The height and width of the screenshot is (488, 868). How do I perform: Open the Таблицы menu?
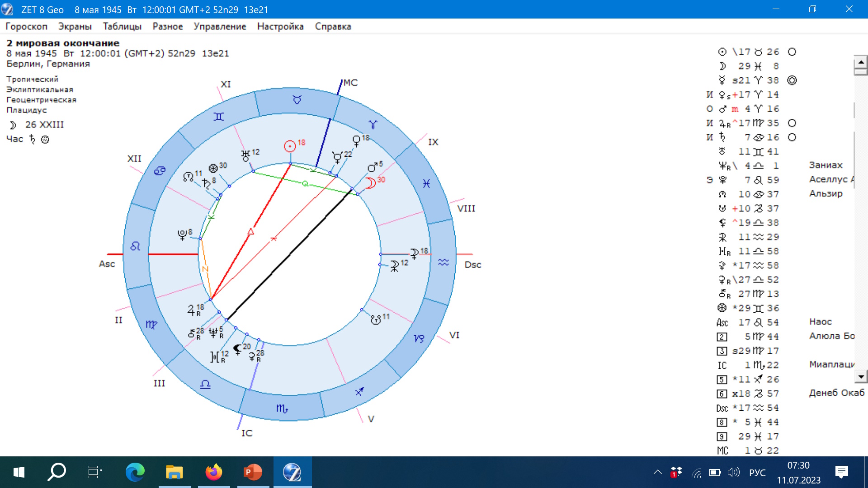[122, 26]
